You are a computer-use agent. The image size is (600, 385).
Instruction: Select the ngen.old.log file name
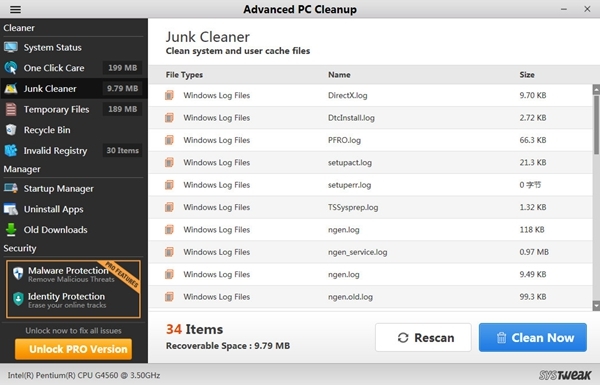350,297
